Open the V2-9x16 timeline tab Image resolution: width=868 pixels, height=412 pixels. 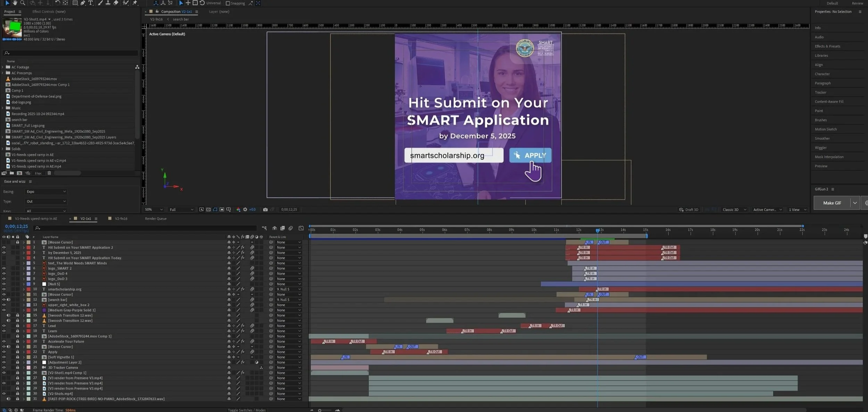coord(121,219)
